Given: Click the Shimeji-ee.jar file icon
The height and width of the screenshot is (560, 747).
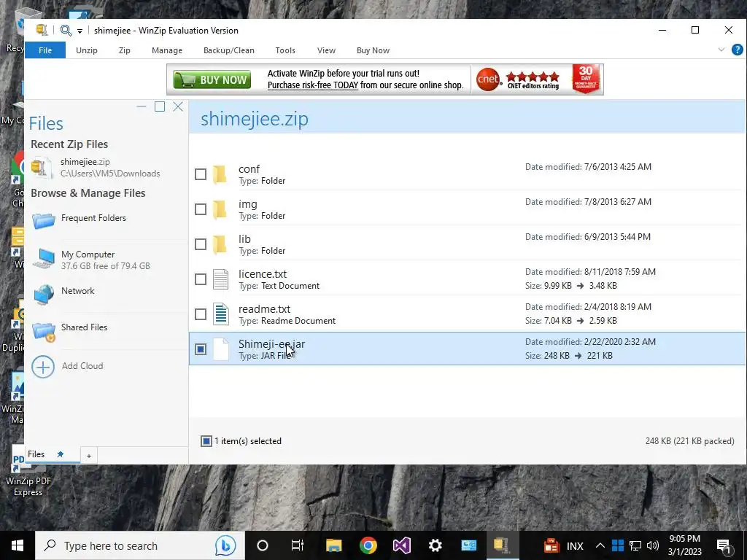Looking at the screenshot, I should 220,349.
